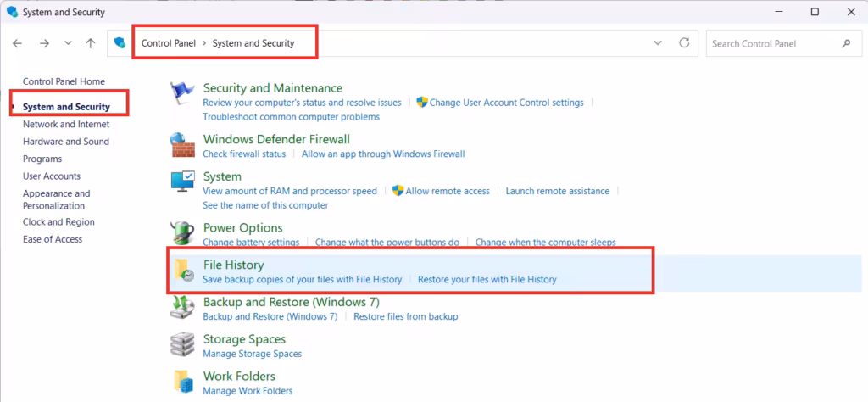Click the small Backup and Restore (Windows 7) sublink
Screen dimensions: 868x402
[x=270, y=316]
